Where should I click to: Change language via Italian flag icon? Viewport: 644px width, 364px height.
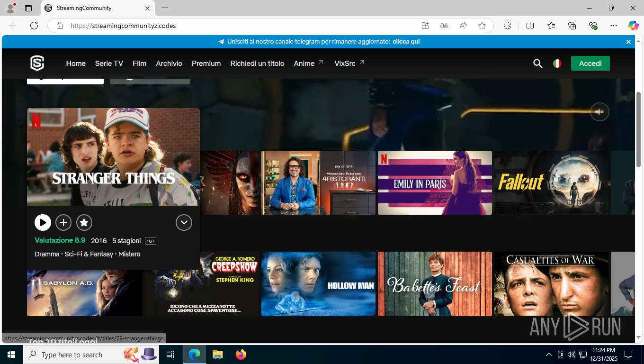[x=557, y=64]
